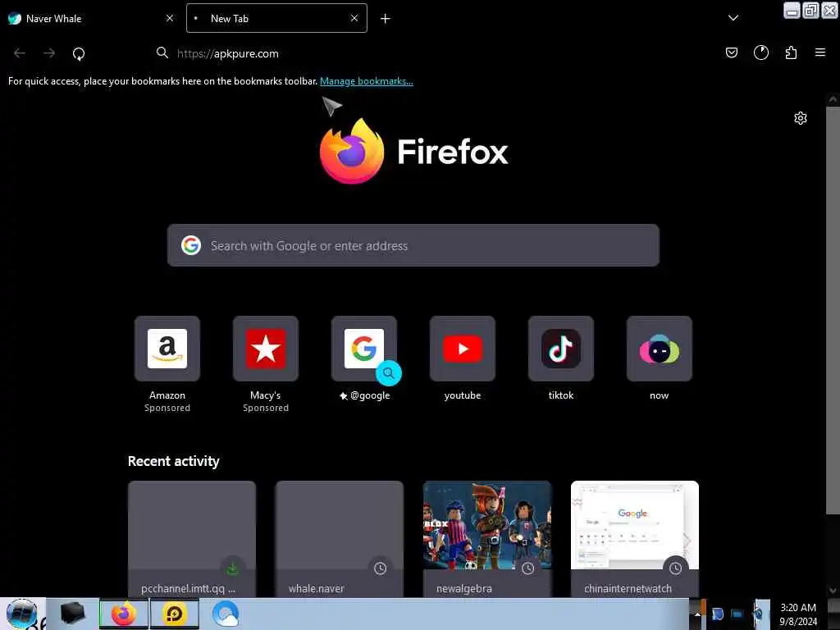Image resolution: width=840 pixels, height=630 pixels.
Task: Go back using the back arrow
Action: click(x=20, y=53)
